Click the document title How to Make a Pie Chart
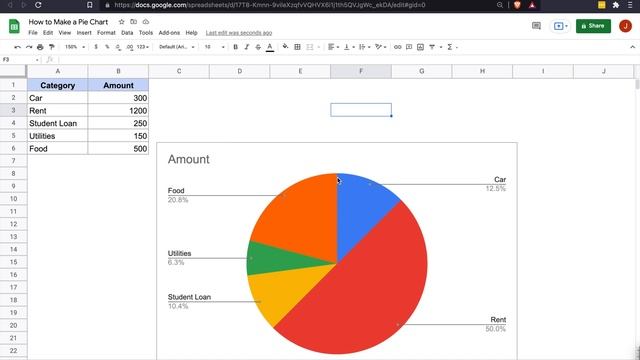Screen dimensions: 640x360 68,22
